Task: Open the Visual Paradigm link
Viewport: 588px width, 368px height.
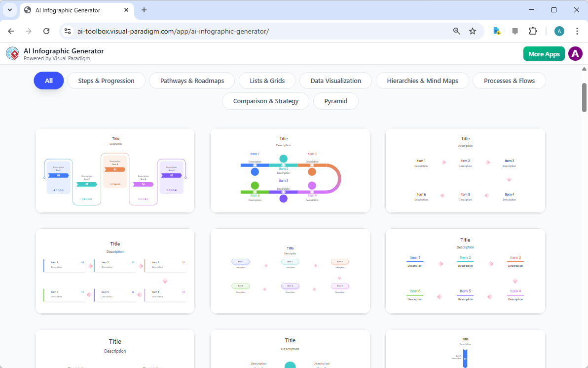Action: (x=71, y=58)
